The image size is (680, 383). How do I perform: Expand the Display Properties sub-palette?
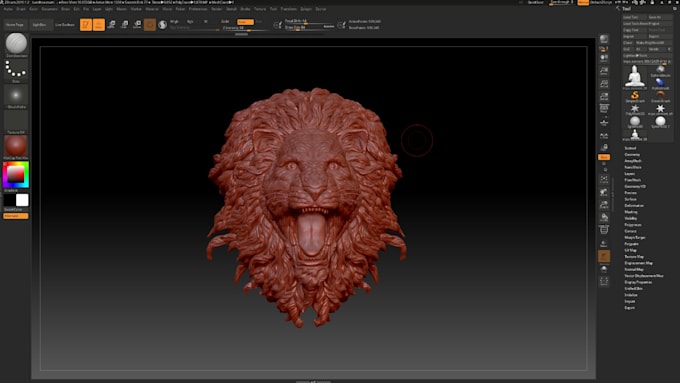638,282
